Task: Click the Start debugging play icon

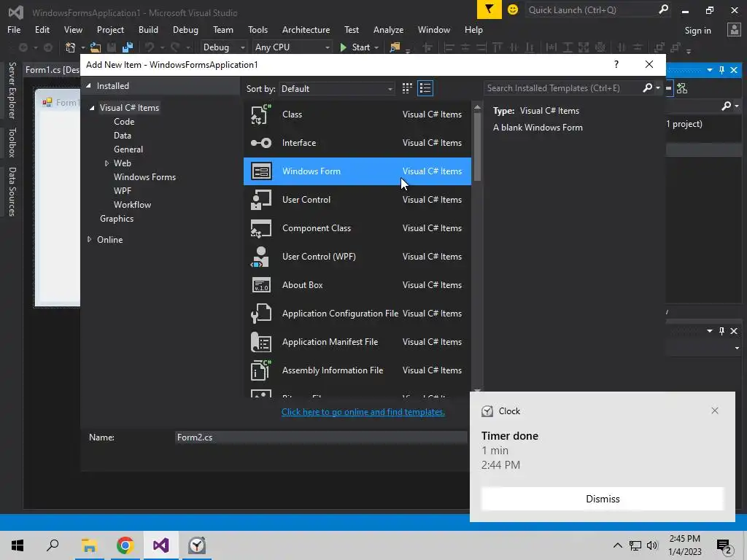Action: [343, 47]
